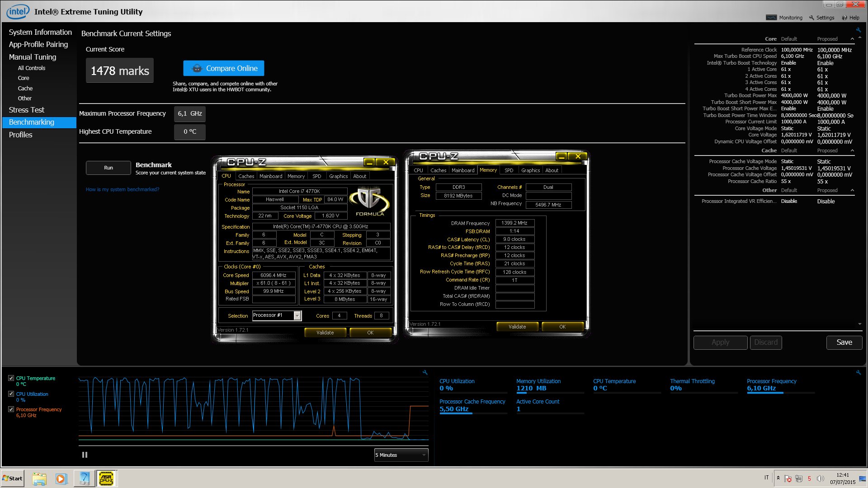Click the ROG Formula logo in CPU-Z
The image size is (868, 488).
click(x=370, y=202)
